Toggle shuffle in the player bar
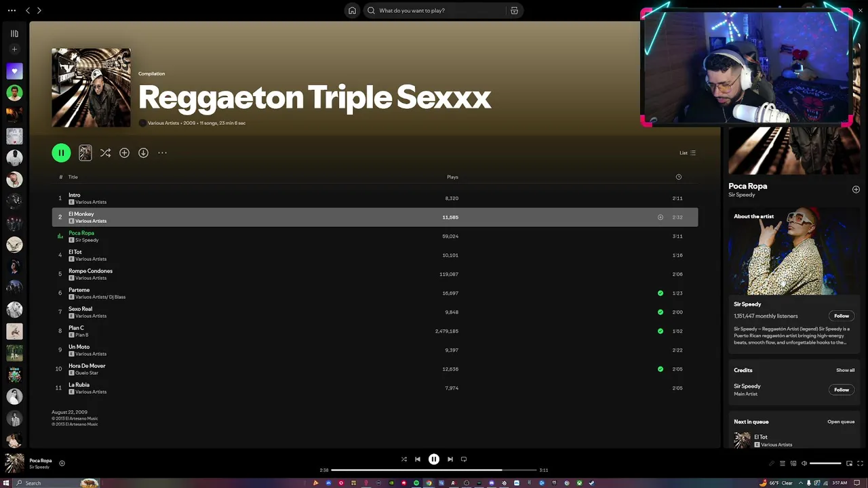This screenshot has width=868, height=488. click(404, 459)
